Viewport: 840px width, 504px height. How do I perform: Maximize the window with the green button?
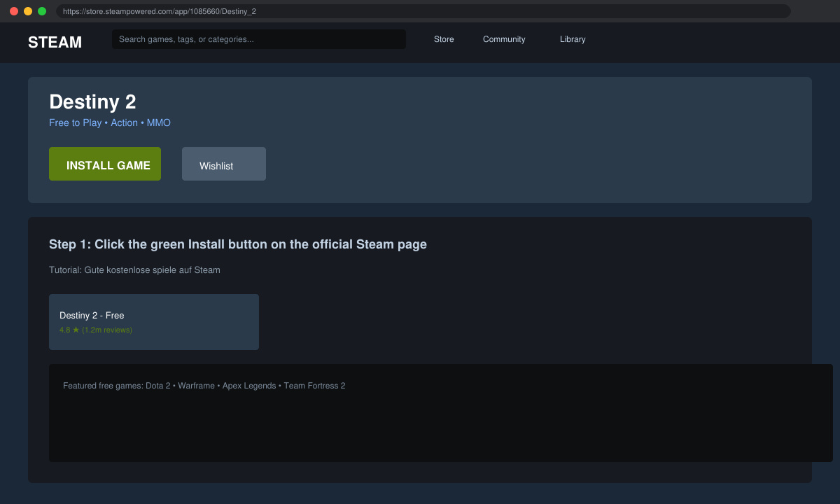coord(42,11)
